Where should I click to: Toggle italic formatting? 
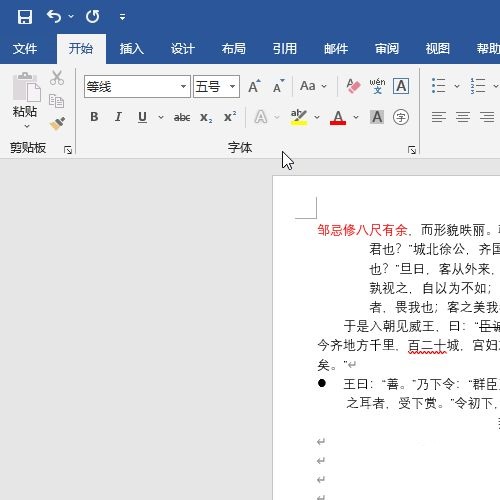[x=118, y=117]
